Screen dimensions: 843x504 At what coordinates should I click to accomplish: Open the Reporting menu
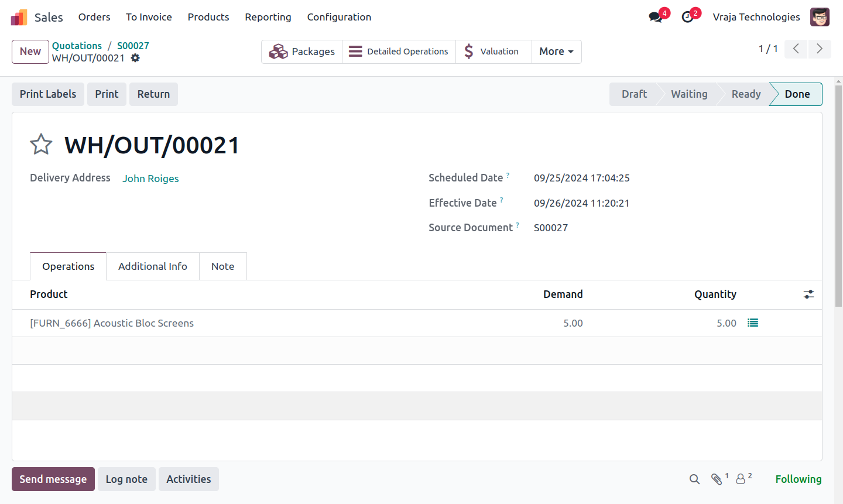pos(268,17)
